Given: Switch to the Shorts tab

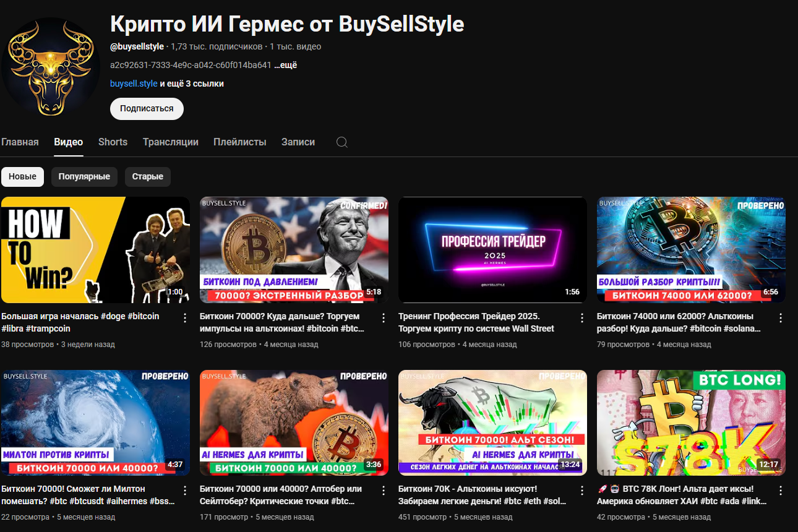Looking at the screenshot, I should (x=113, y=142).
